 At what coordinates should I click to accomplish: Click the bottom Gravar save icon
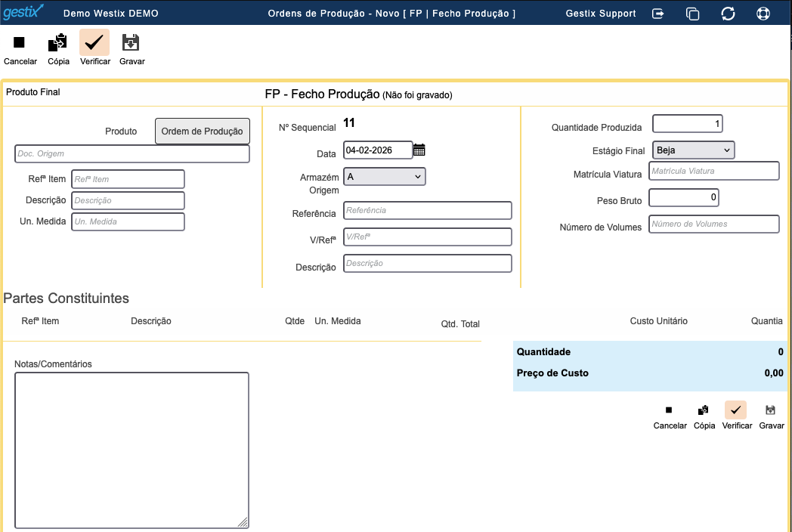point(771,410)
